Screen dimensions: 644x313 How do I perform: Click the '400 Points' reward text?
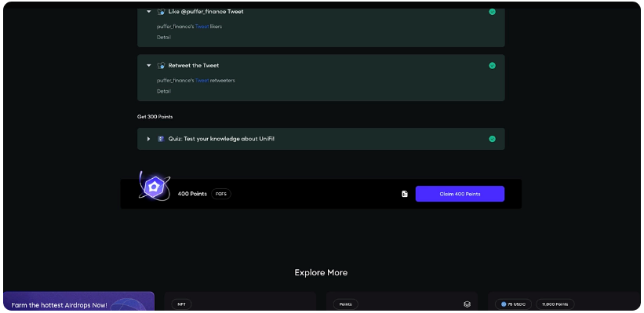[192, 194]
